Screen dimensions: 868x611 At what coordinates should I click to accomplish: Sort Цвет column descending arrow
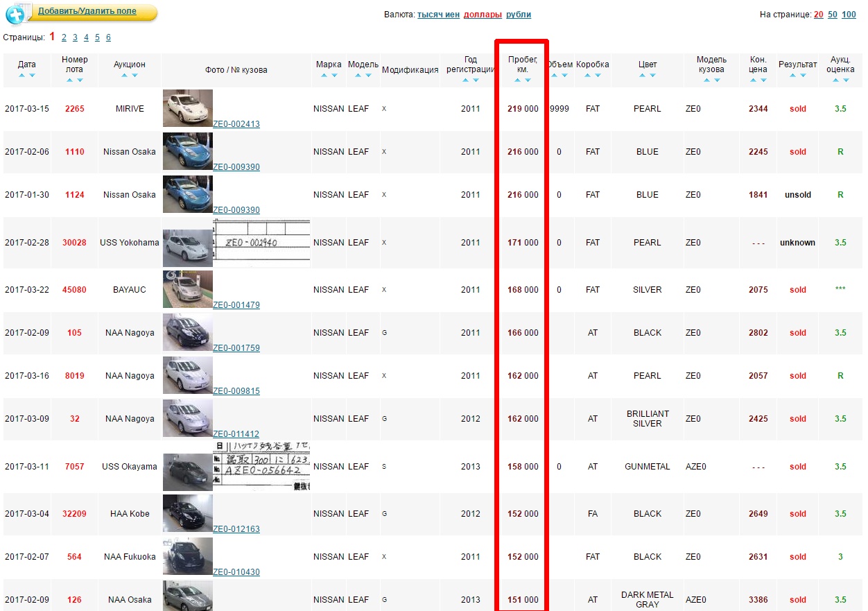pyautogui.click(x=652, y=75)
